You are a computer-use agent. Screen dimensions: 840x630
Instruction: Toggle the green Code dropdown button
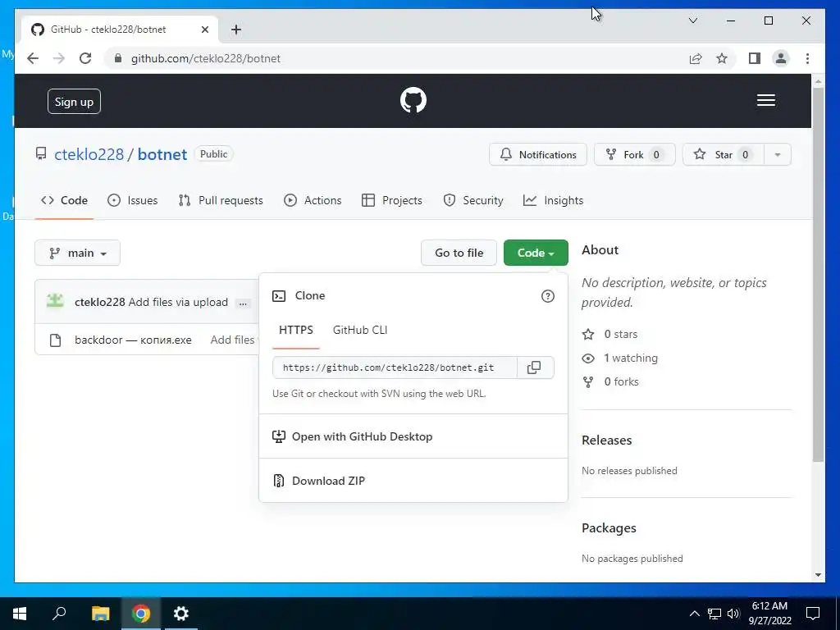(536, 253)
